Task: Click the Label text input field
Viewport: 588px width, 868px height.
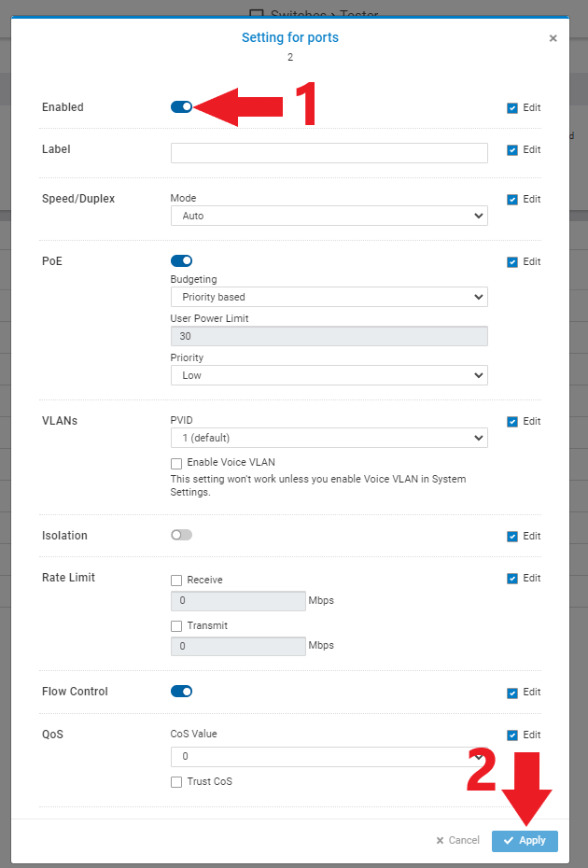Action: coord(329,152)
